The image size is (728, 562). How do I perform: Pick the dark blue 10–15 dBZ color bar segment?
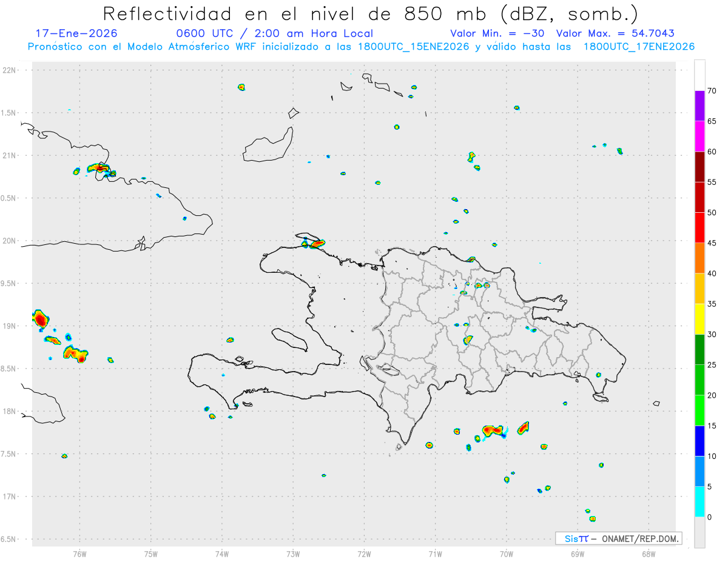[x=699, y=441]
